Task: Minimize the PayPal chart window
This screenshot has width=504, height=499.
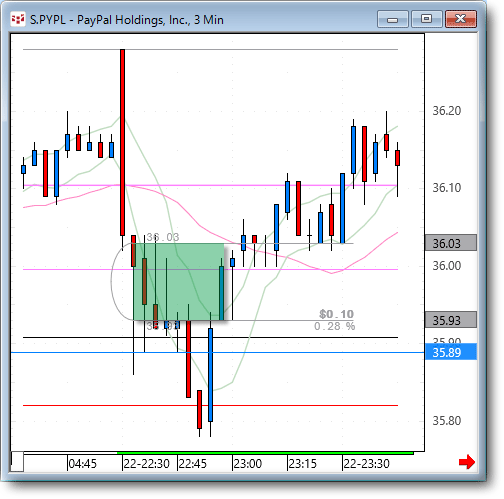Action: [393, 19]
